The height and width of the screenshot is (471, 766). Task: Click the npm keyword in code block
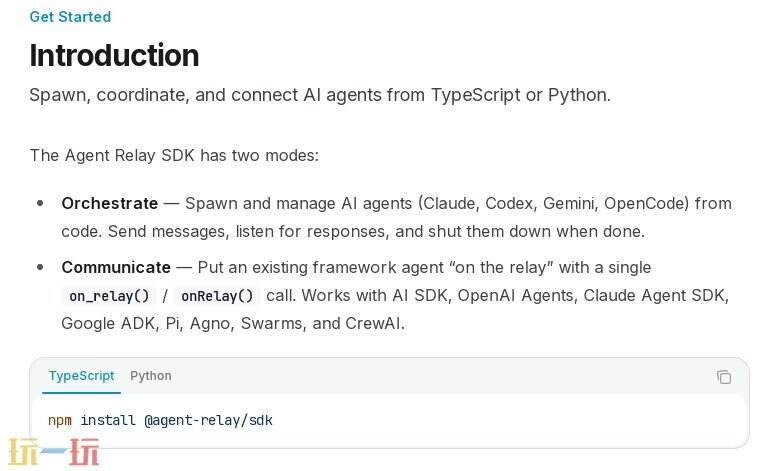60,420
